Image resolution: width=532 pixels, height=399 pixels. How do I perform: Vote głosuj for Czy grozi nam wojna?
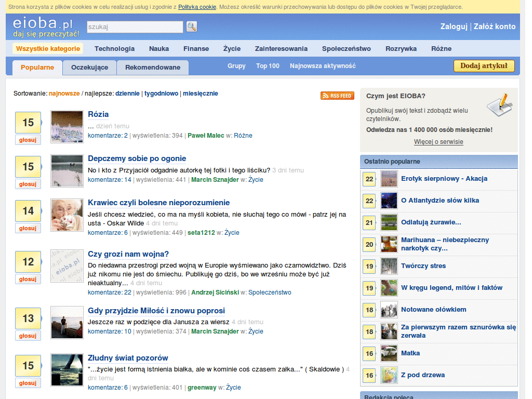28,279
